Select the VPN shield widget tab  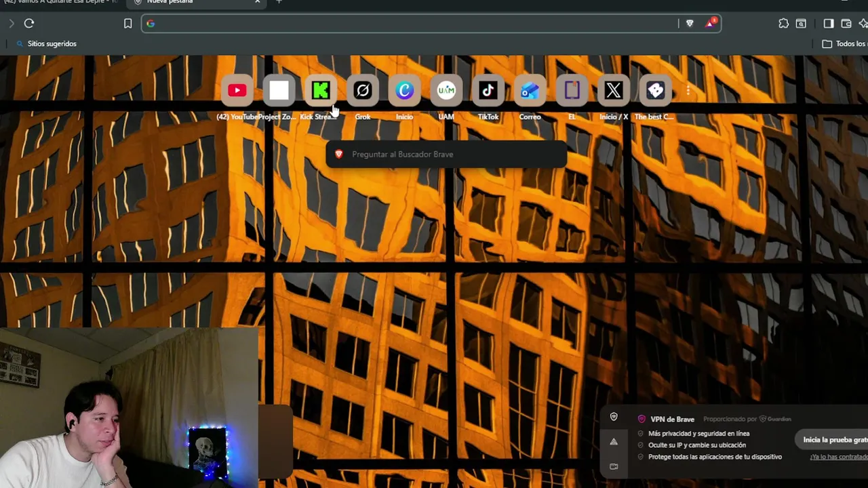[614, 417]
